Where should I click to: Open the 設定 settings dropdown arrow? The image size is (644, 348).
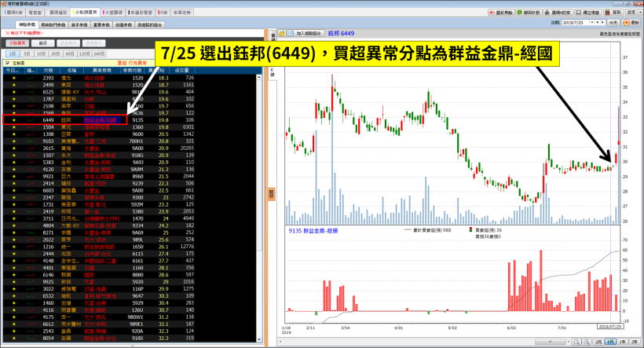tap(640, 13)
